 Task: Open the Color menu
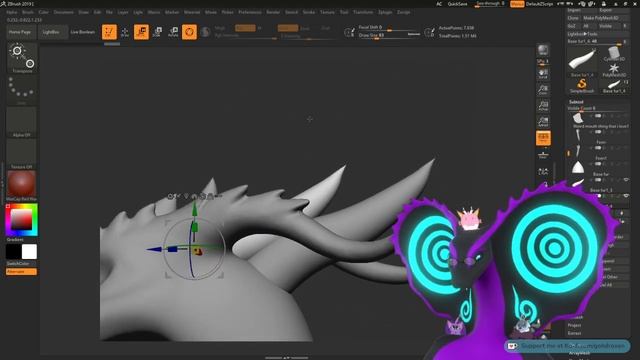[x=44, y=12]
